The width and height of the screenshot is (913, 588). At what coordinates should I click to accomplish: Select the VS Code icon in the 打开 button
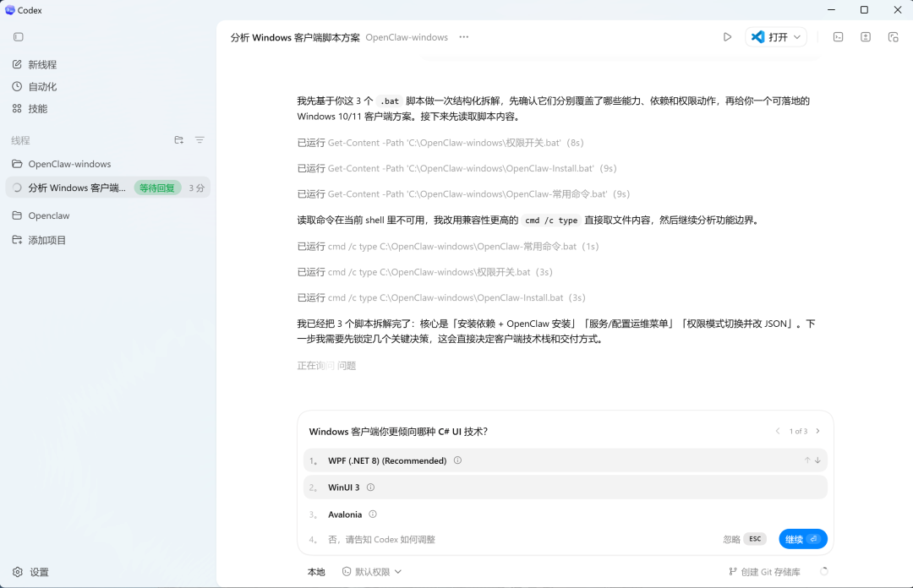[x=759, y=37]
